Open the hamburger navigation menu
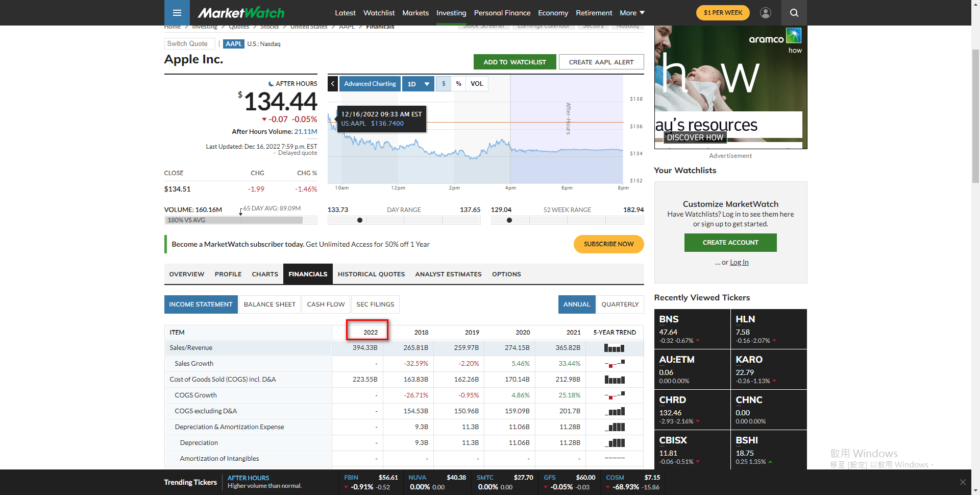Screen dimensions: 980x495 pyautogui.click(x=177, y=13)
